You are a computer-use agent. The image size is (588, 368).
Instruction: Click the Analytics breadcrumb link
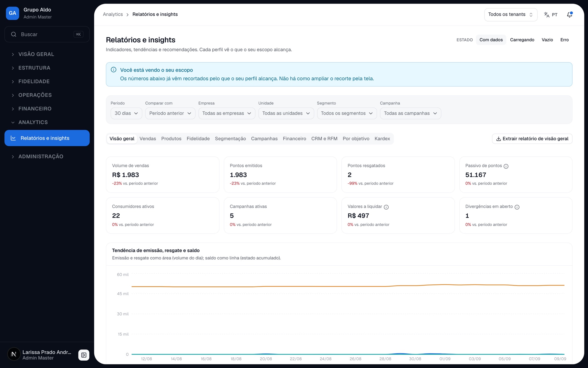click(113, 14)
